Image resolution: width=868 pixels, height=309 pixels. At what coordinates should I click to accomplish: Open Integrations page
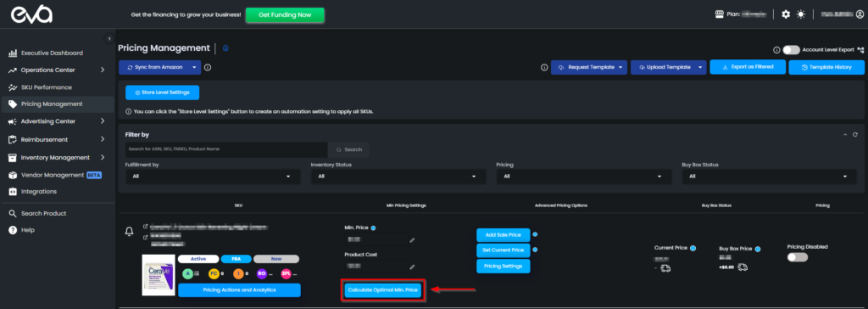click(39, 191)
